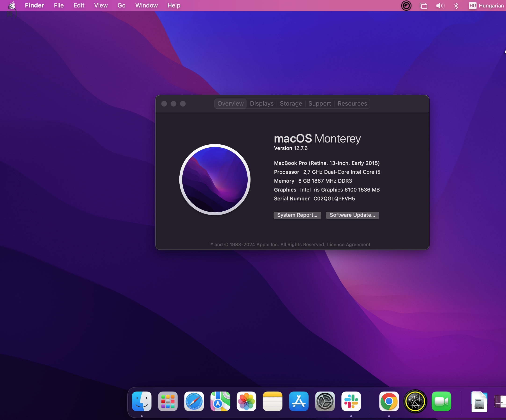Close the About This Mac window

pyautogui.click(x=164, y=104)
